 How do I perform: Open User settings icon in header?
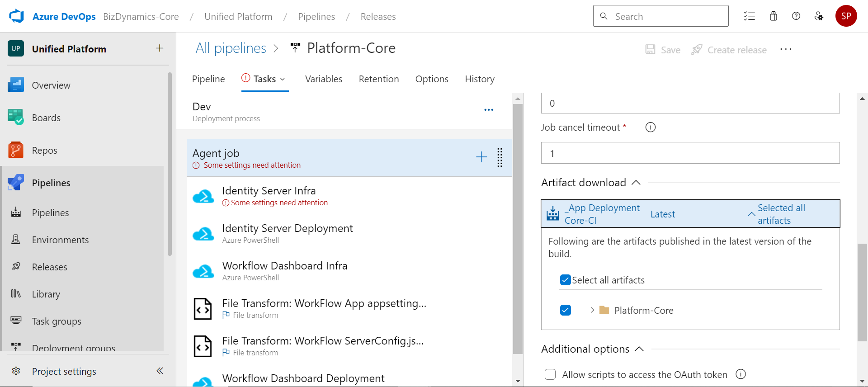tap(819, 16)
